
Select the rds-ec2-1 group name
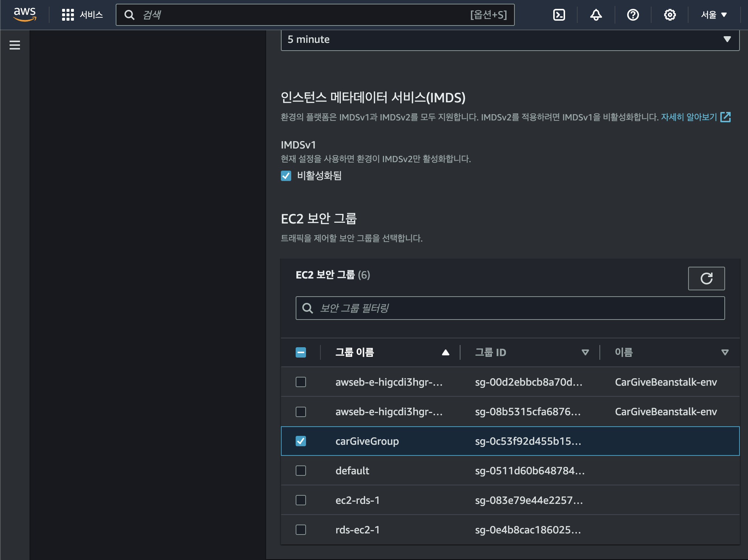click(357, 530)
